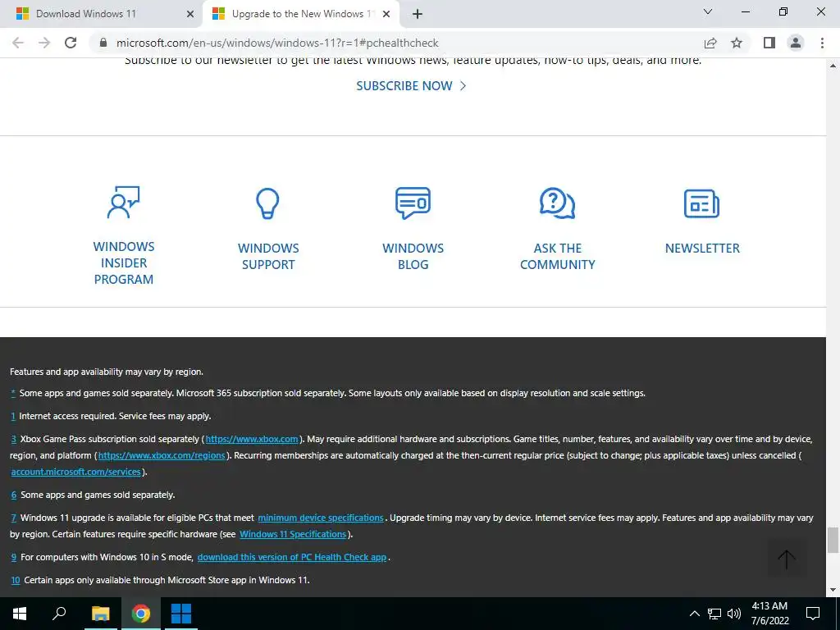Reload the page with the refresh icon

point(71,43)
